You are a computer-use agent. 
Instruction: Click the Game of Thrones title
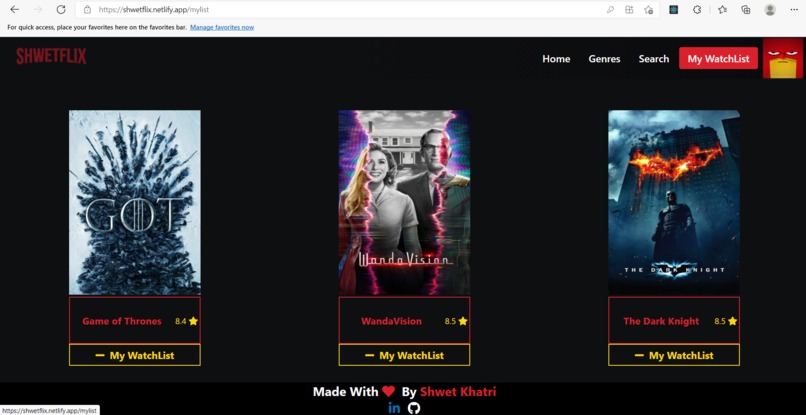pos(122,321)
